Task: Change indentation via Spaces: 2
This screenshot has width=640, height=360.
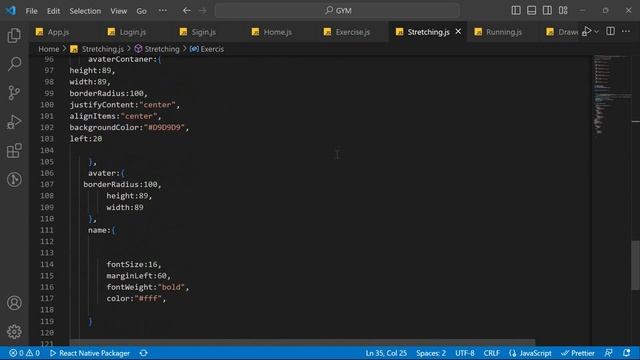Action: [x=431, y=353]
